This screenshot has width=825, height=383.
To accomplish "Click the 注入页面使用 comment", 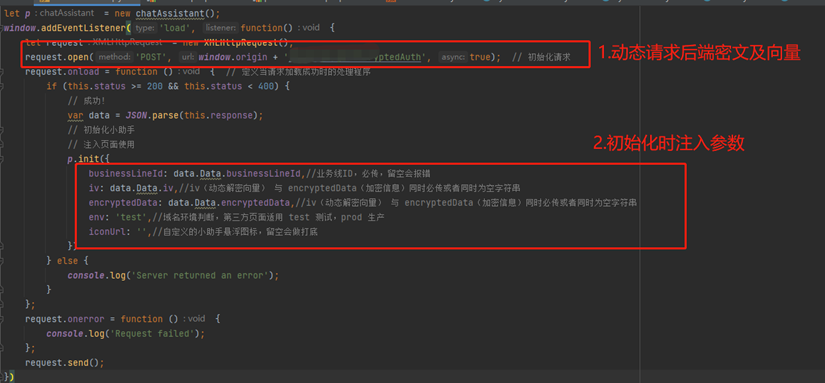I will pos(102,144).
